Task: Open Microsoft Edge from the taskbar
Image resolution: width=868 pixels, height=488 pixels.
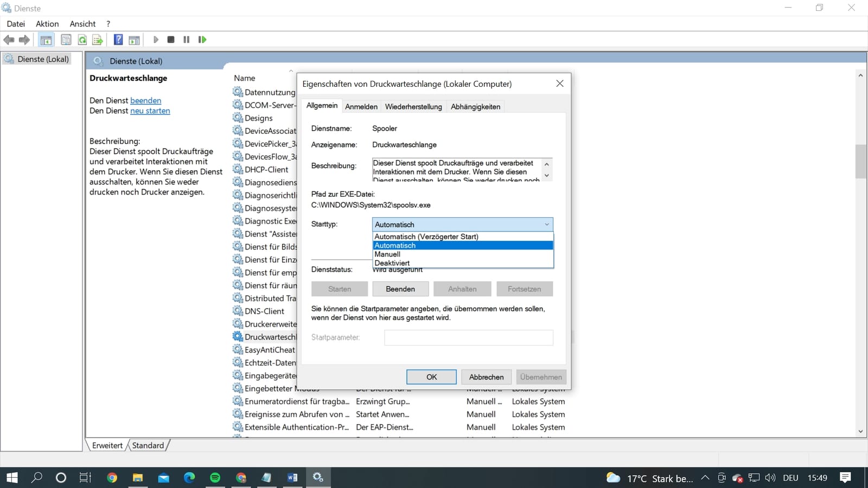Action: click(x=189, y=478)
